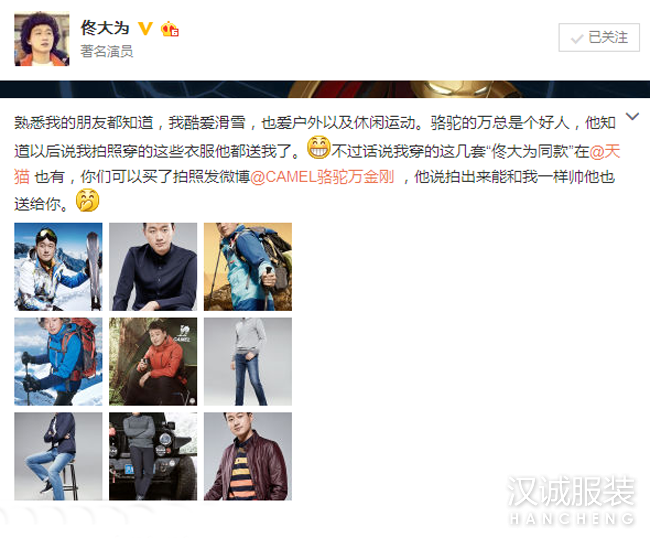Click the giggling emoji at post end
The image size is (650, 538).
pos(87,201)
